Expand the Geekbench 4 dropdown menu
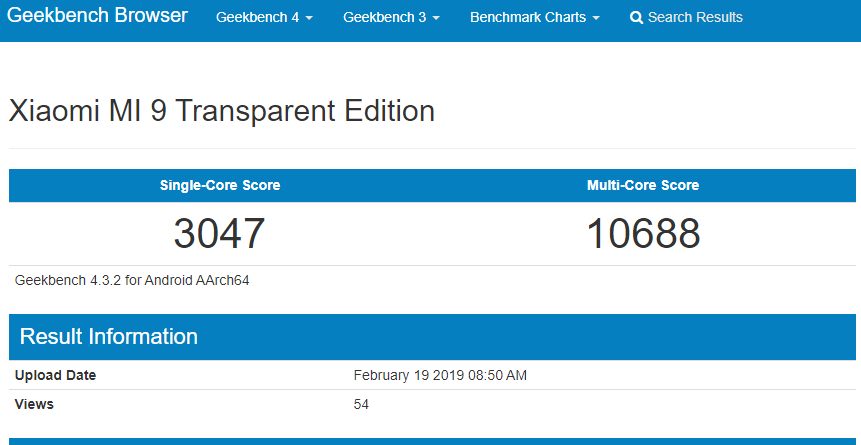 click(265, 18)
